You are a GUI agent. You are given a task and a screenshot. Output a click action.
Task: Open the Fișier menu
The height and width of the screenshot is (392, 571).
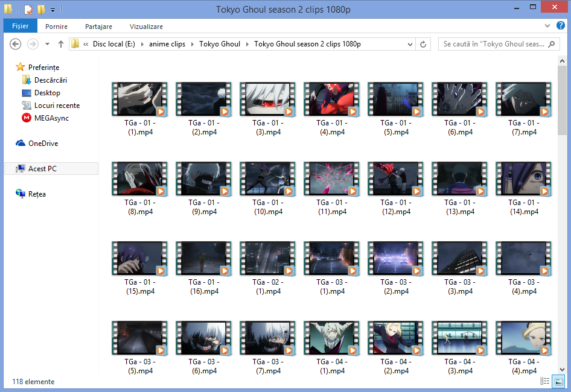(21, 26)
